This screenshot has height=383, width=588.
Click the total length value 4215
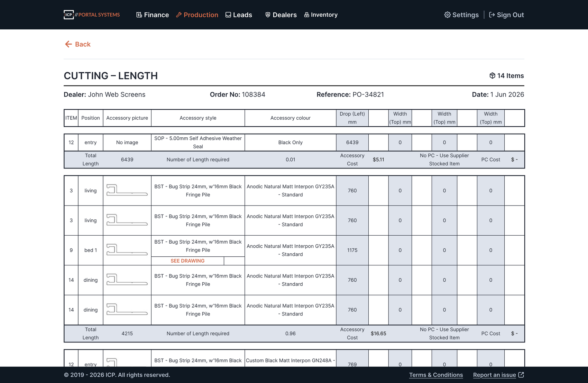point(127,334)
